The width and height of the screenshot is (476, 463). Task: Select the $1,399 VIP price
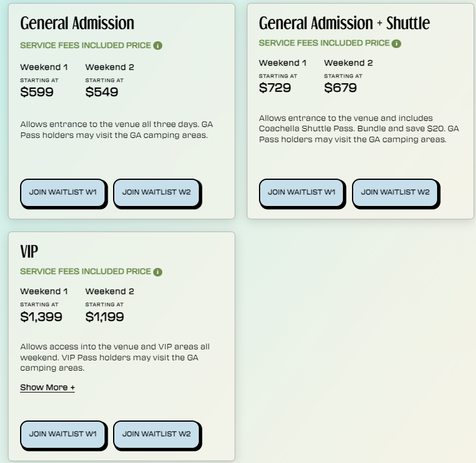(41, 317)
